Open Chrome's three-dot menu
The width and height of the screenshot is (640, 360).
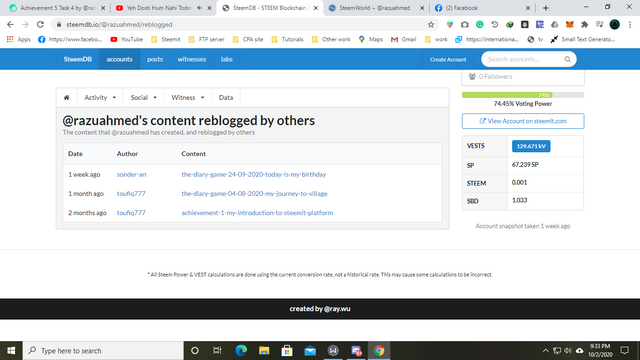tap(630, 24)
